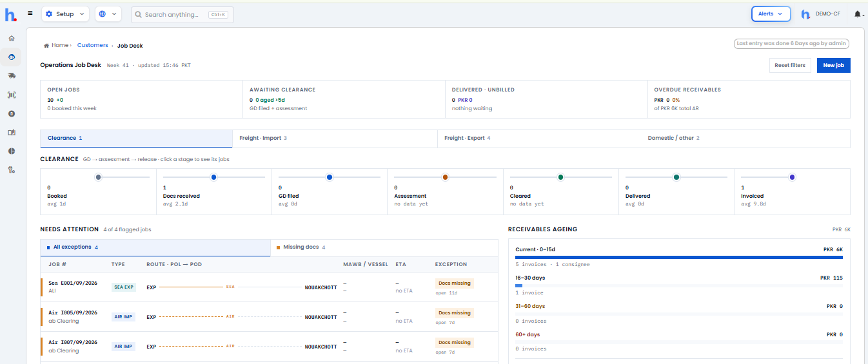Click the JOB # column header

57,264
